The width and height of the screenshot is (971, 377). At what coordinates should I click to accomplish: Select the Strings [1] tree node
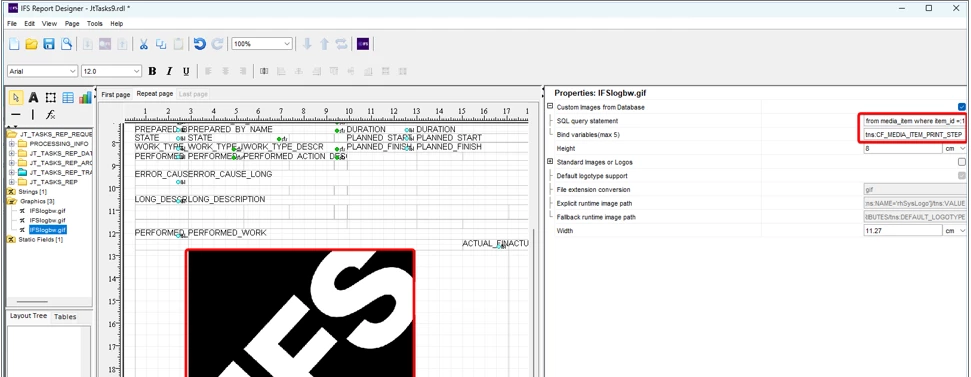click(x=32, y=192)
